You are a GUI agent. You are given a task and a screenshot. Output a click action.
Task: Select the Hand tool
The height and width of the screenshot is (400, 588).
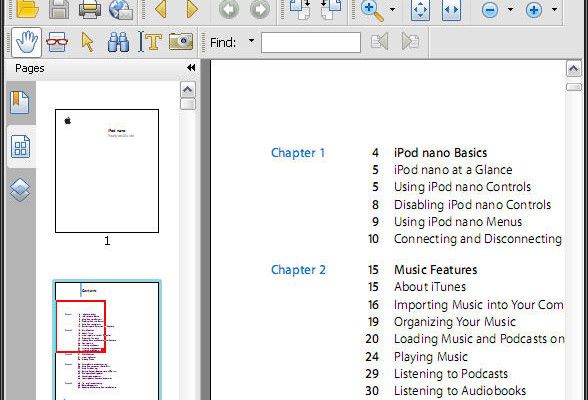point(26,42)
